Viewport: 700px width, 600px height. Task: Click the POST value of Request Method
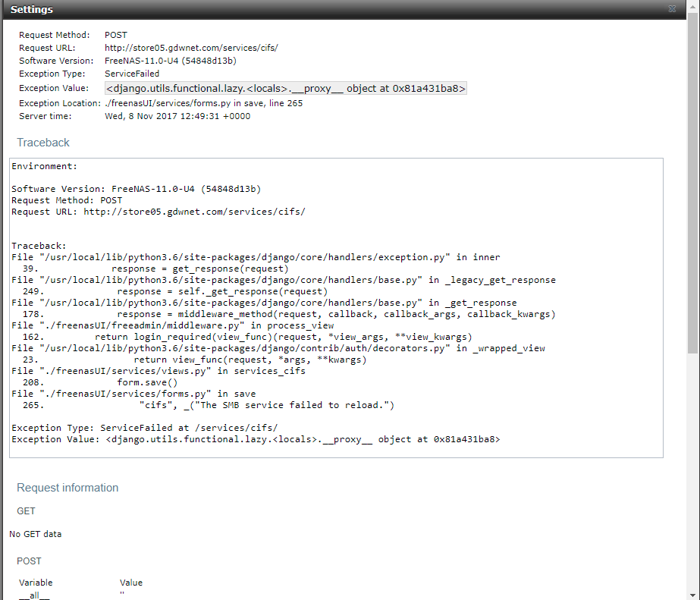(115, 35)
